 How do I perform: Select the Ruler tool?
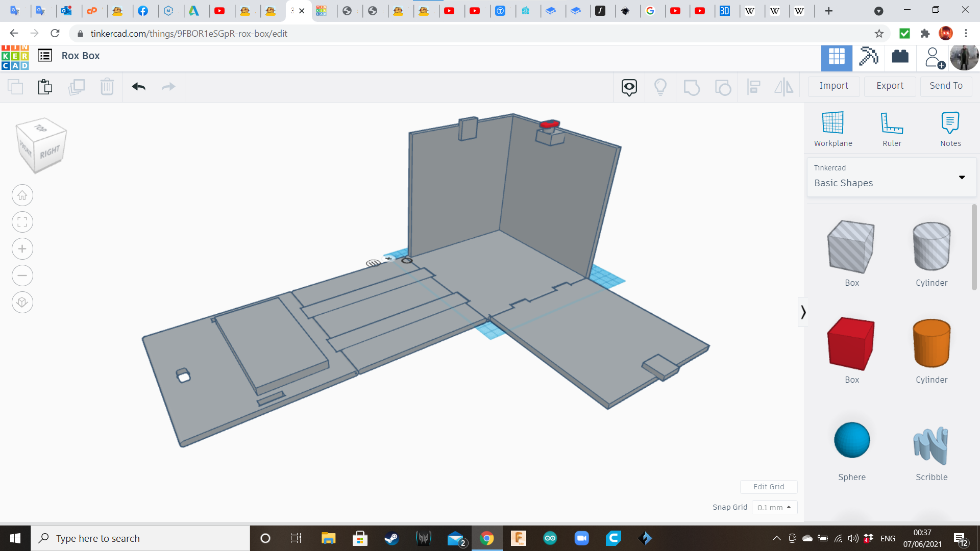892,123
